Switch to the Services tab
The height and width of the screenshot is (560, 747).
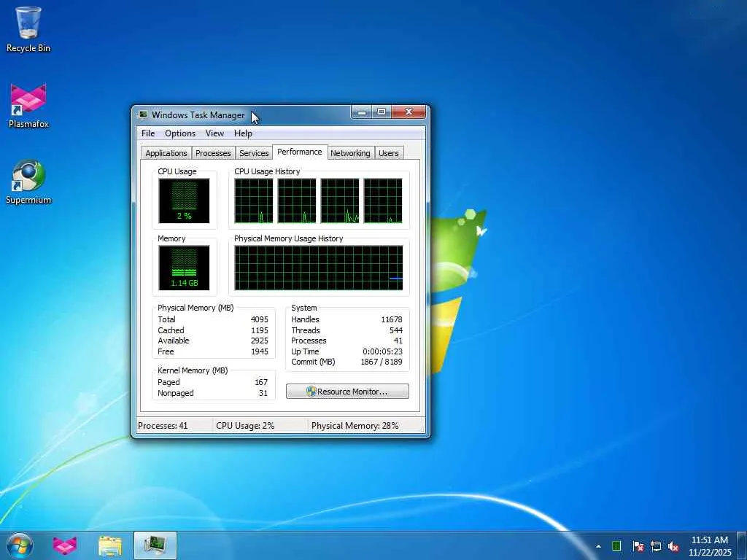tap(254, 153)
